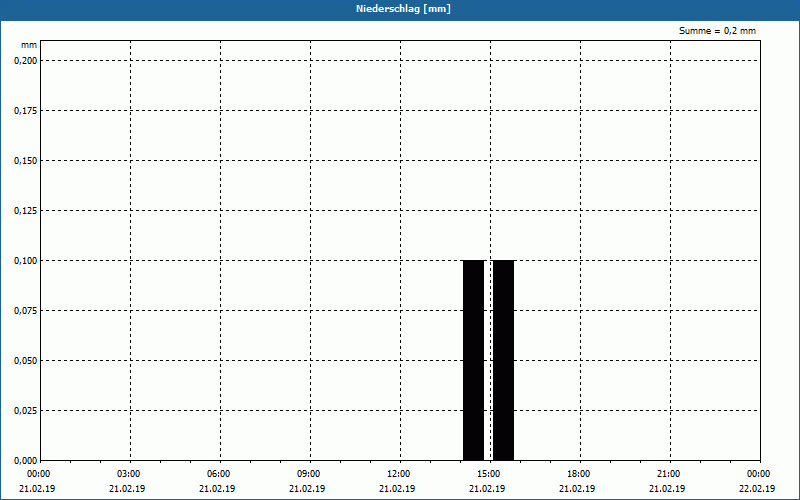Viewport: 800px width, 500px height.
Task: Click the 0,200 y-axis value
Action: [x=26, y=61]
